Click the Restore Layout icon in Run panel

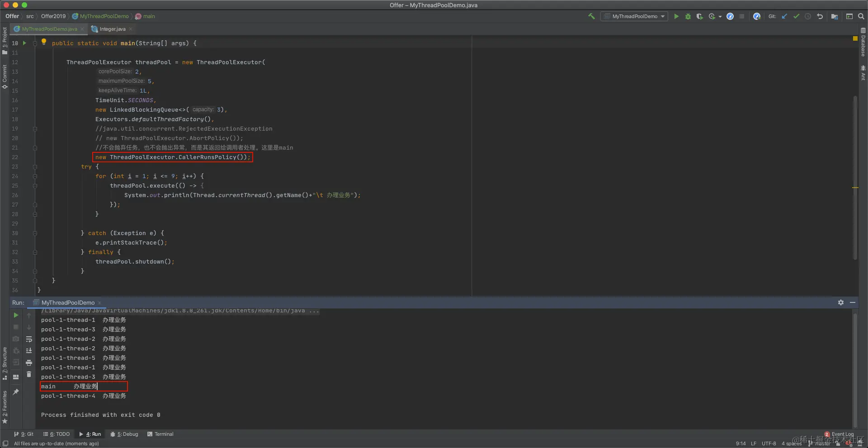[x=16, y=377]
